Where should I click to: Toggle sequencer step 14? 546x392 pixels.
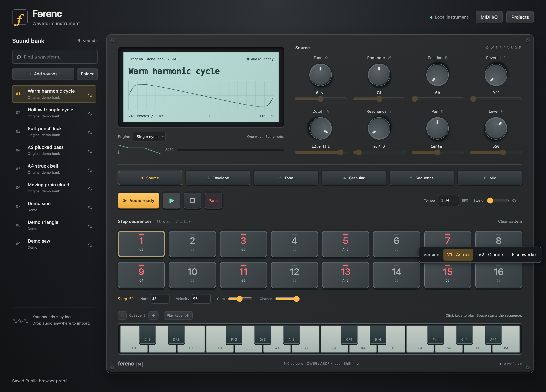396,275
